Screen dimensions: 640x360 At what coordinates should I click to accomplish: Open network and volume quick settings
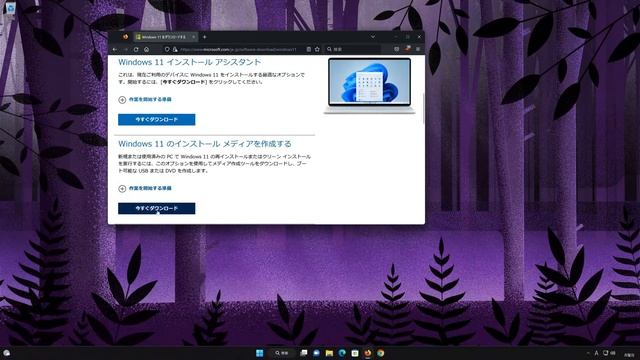click(x=609, y=353)
